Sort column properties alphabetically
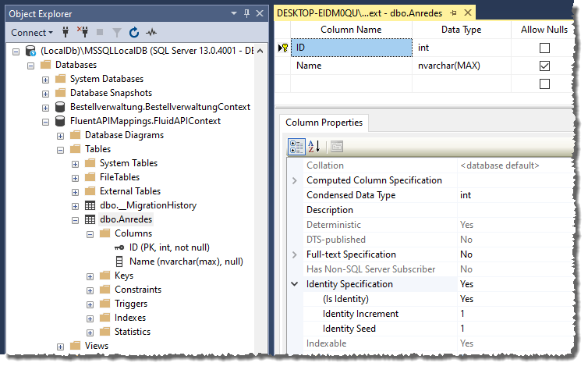 click(314, 146)
